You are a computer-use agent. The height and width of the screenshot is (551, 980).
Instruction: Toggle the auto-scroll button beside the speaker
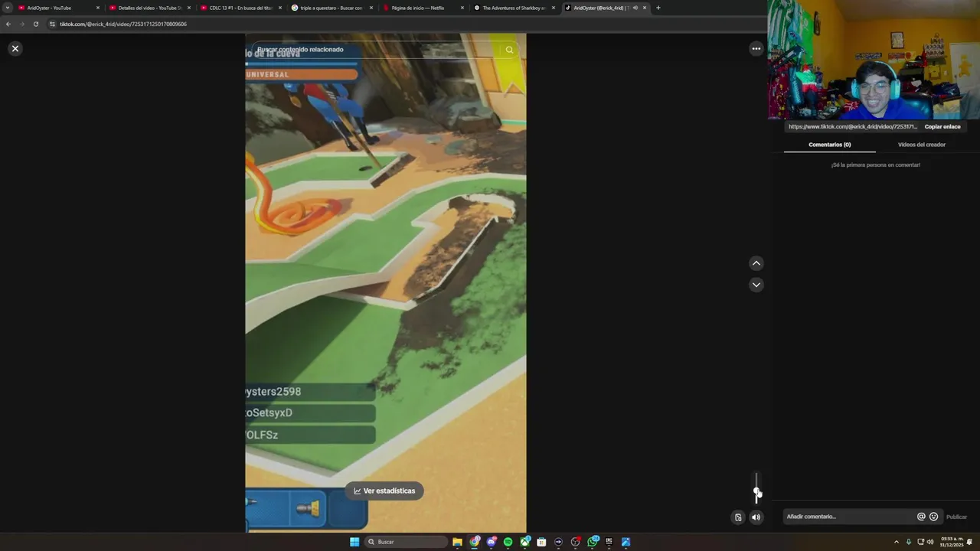[738, 517]
